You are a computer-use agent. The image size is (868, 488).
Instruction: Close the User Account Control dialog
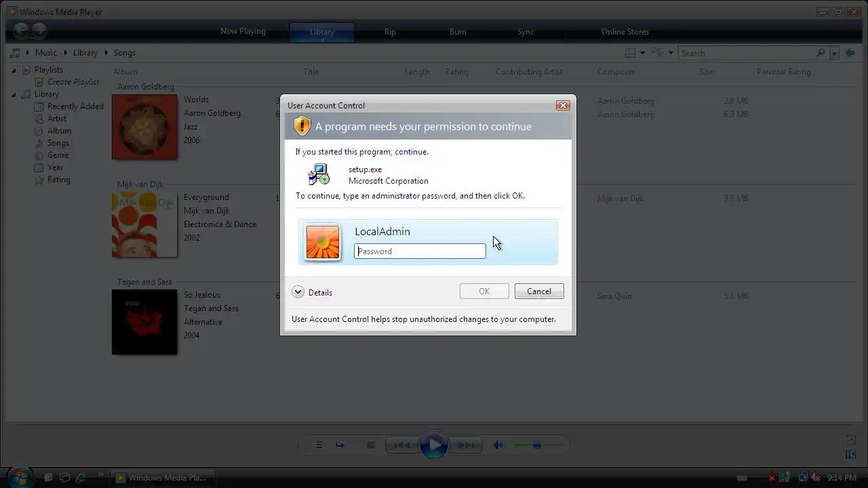click(562, 105)
